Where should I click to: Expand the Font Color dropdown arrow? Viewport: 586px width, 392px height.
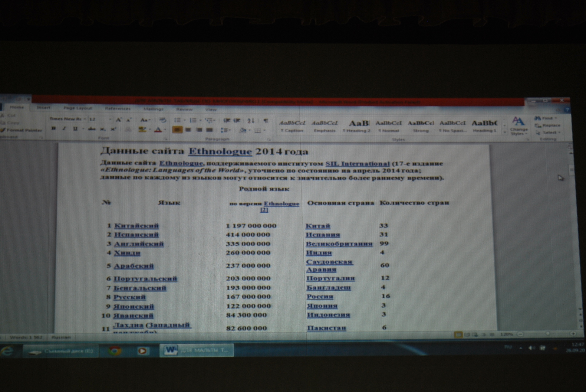point(165,130)
